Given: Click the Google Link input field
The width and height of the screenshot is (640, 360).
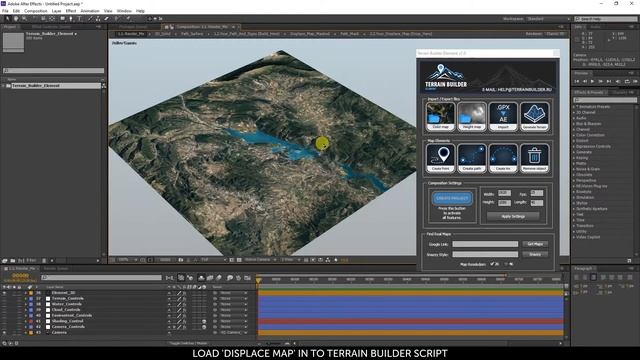Looking at the screenshot, I should tap(485, 244).
